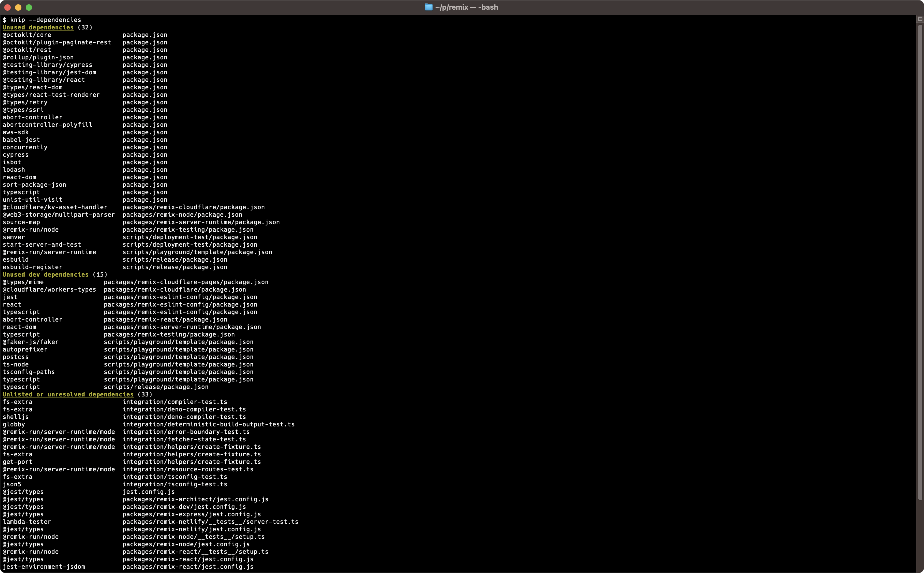Click 'integration/deterministic-build-output-test.ts' path
The width and height of the screenshot is (924, 573).
[x=209, y=425]
